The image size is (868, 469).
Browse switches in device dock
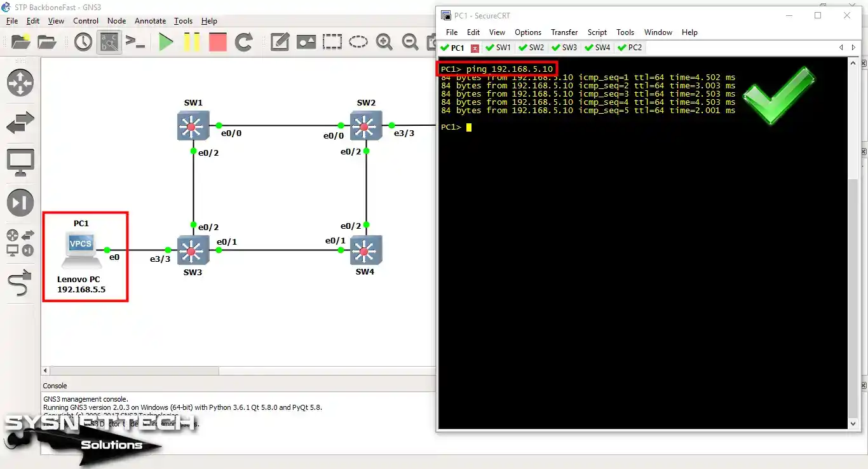[20, 123]
